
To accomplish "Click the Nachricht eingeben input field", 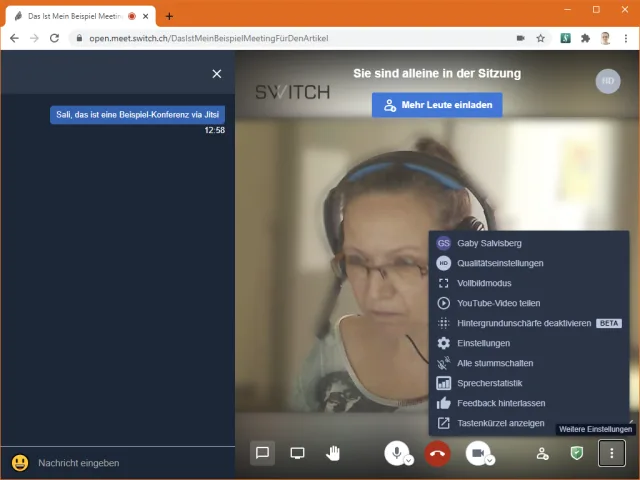I will (x=133, y=463).
